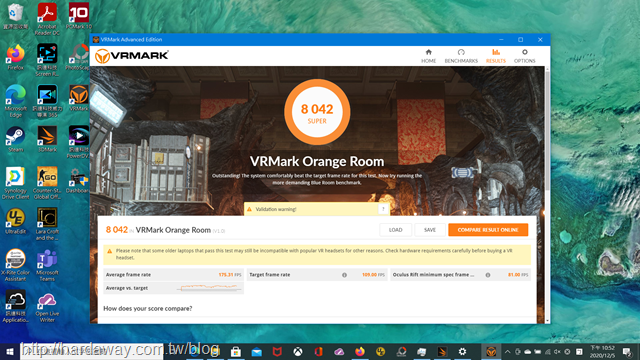640x360 pixels.
Task: Click the VRMark Orange Room result title
Action: tap(173, 230)
